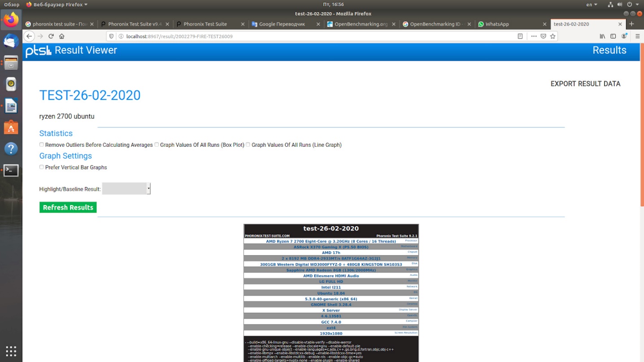The height and width of the screenshot is (362, 644).
Task: Open the Files manager dock icon
Action: click(11, 63)
